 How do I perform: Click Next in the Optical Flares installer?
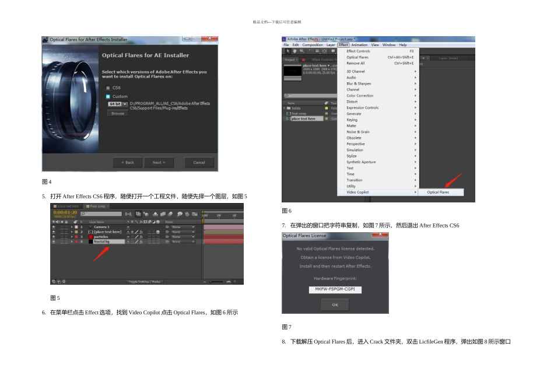coord(159,163)
